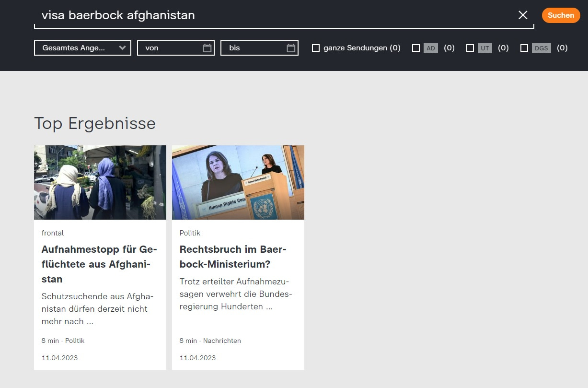Enable the UT filter checkbox
The image size is (588, 388).
[x=470, y=48]
